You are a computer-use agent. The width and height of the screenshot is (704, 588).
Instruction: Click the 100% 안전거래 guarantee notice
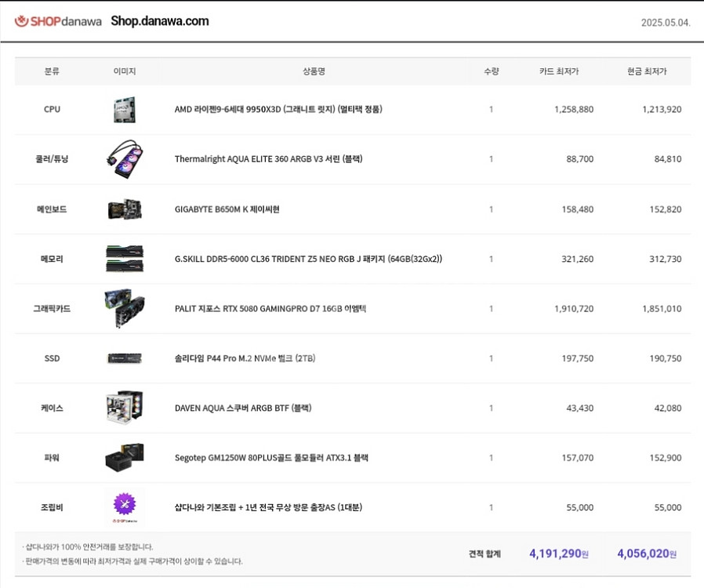click(x=88, y=546)
